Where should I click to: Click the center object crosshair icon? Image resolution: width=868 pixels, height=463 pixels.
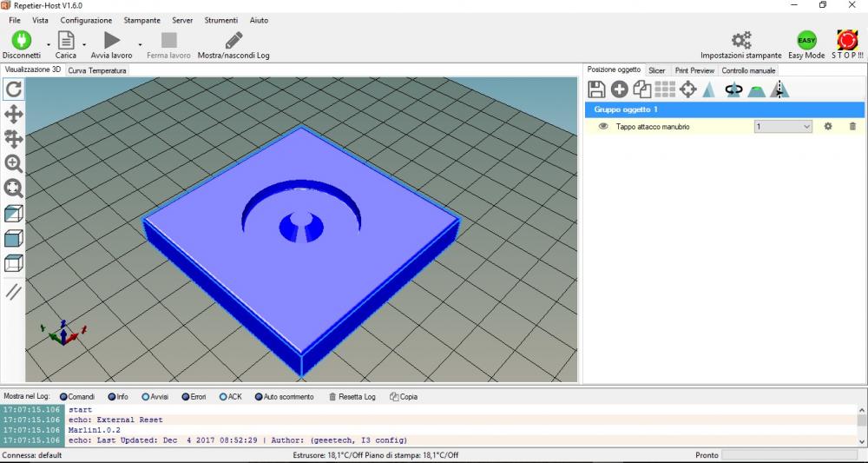tap(687, 89)
